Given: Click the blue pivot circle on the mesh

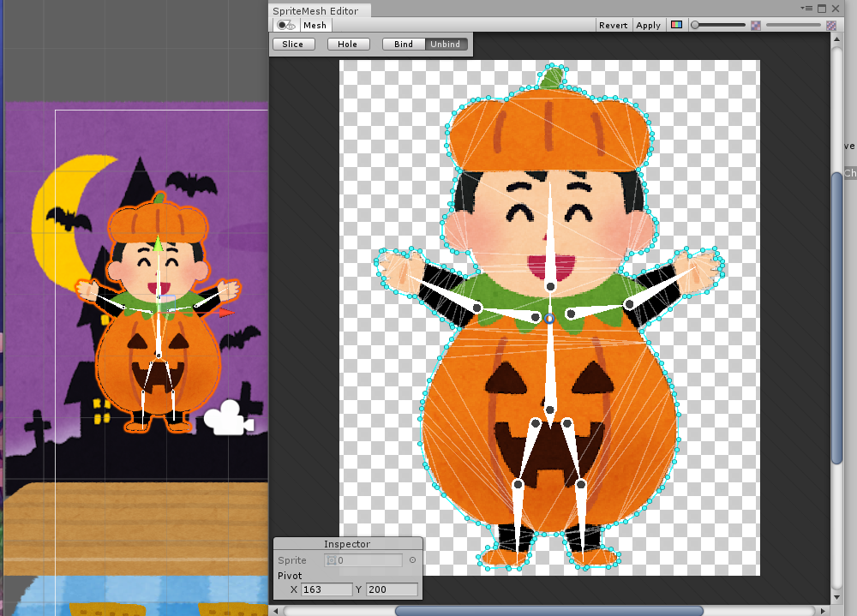Looking at the screenshot, I should pyautogui.click(x=549, y=318).
